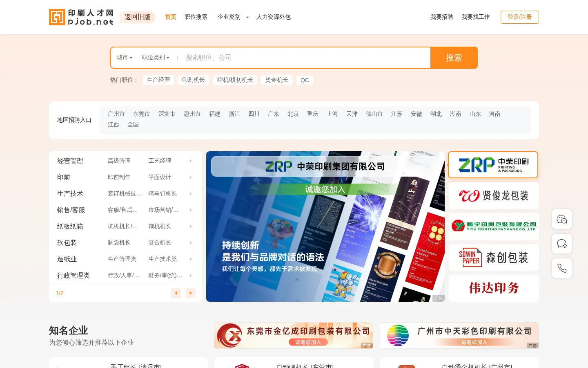Click 骑马钉机长 job subcategory
588x368 pixels.
(x=163, y=194)
